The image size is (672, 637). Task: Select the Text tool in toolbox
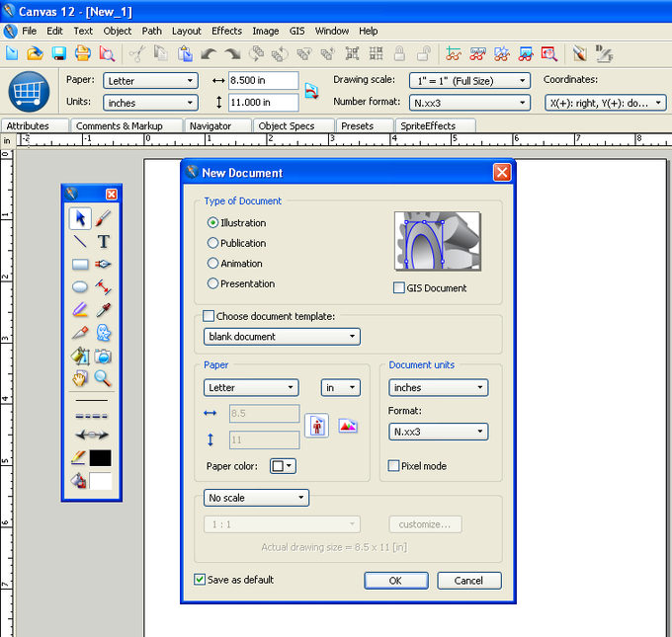[x=104, y=241]
